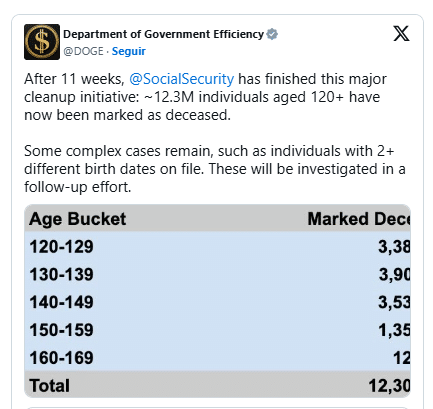
Task: Click the total value 12,30
Action: [389, 386]
